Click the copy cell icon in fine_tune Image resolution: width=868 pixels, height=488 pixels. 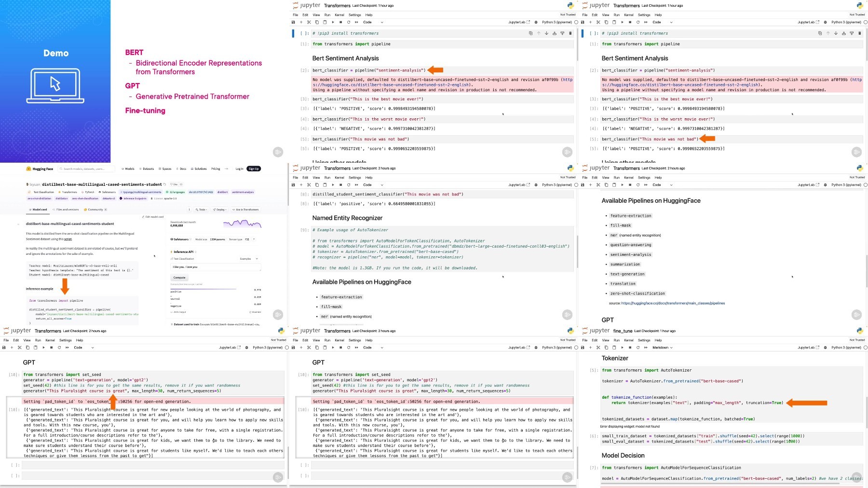[606, 348]
